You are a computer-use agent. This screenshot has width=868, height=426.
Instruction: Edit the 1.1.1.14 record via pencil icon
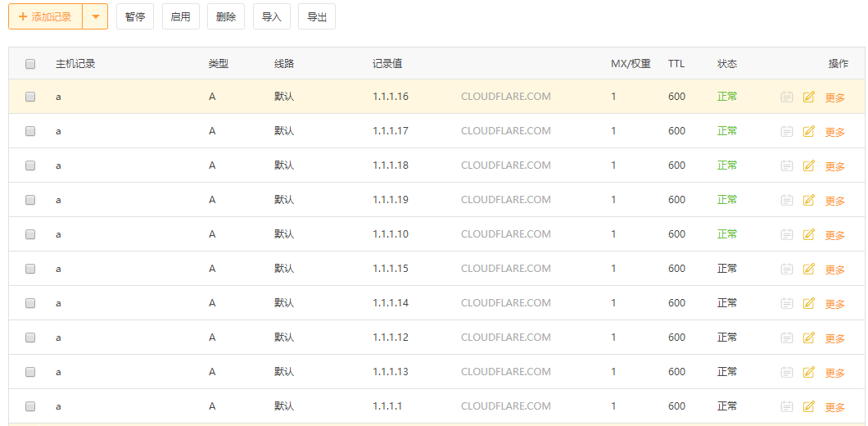[x=809, y=303]
